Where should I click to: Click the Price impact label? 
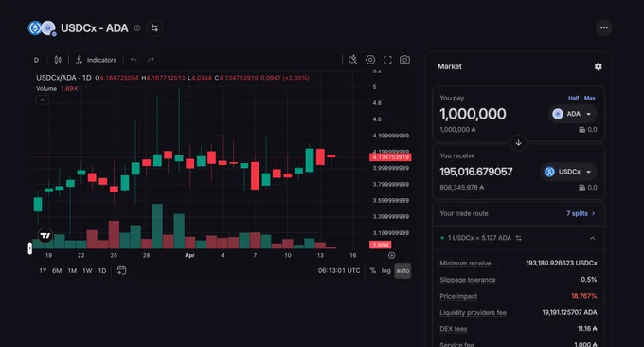click(458, 296)
